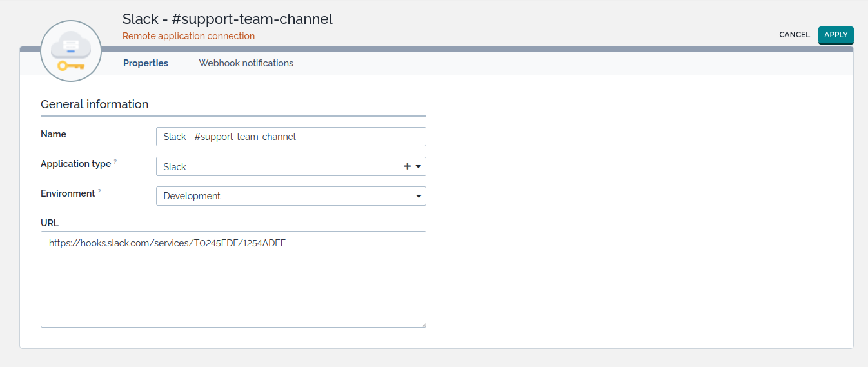Edit the Name input field
Viewport: 868px width, 367px height.
[291, 137]
